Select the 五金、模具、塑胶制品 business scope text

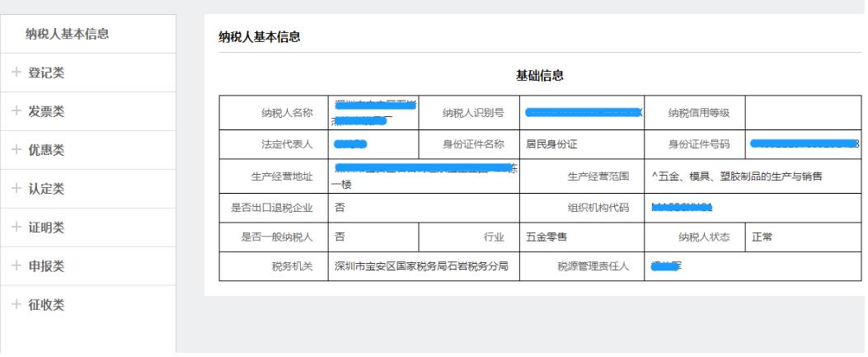click(736, 176)
